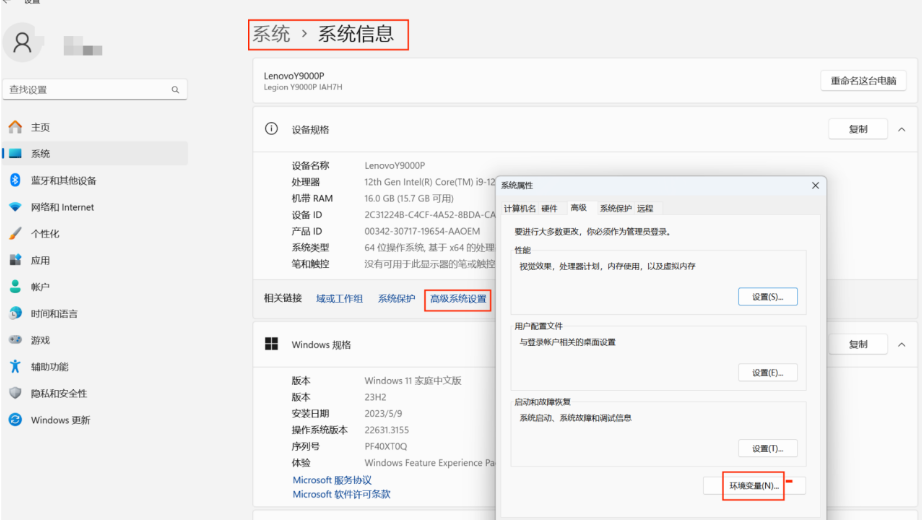The image size is (922, 520).
Task: Open 蓝牙和其他设备 Bluetooth icon
Action: (15, 180)
